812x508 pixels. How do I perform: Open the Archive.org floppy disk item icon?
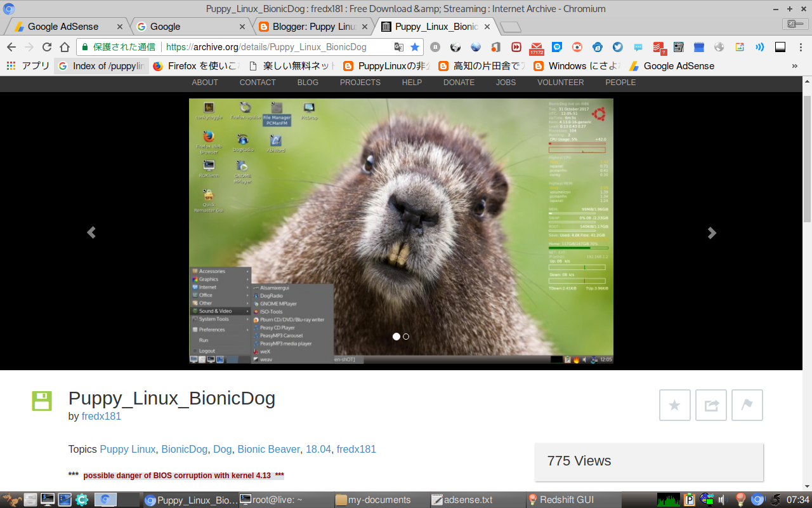click(41, 401)
